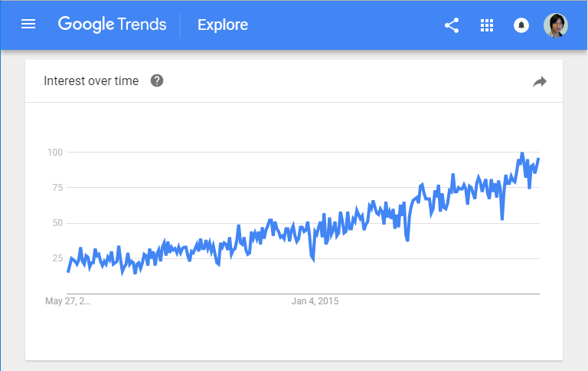Click the 100 y-axis label

tap(55, 152)
